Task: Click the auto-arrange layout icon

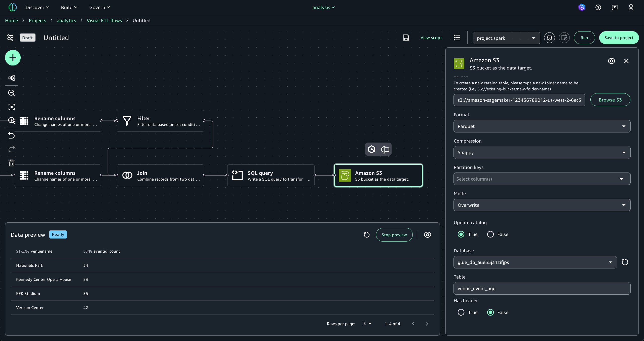Action: click(x=12, y=78)
